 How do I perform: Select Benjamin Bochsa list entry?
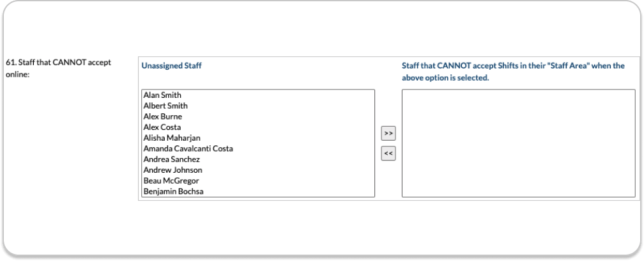[173, 191]
